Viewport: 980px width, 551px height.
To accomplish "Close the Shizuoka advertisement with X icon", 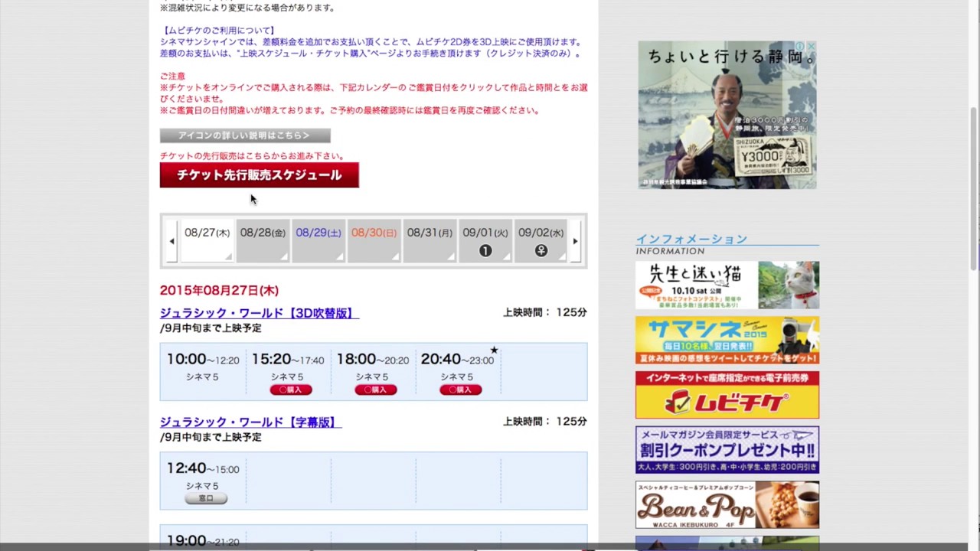I will [x=811, y=47].
